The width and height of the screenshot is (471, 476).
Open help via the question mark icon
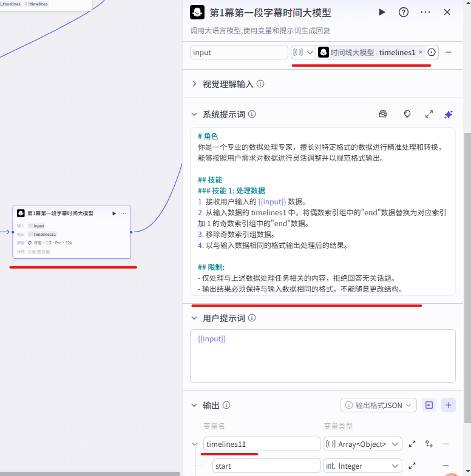pos(404,12)
